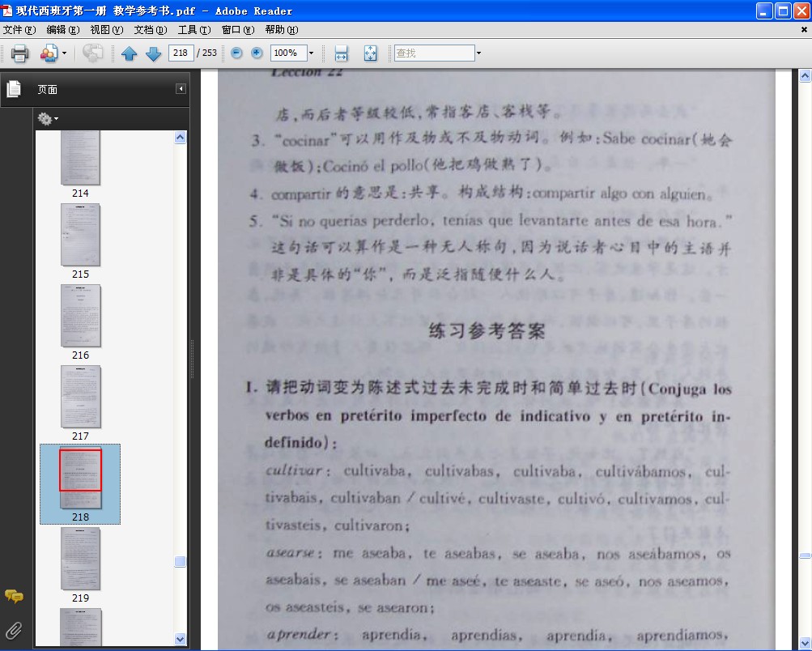Collapse the 页面 panel with arrow button
Screen dimensions: 812x651
tap(181, 89)
